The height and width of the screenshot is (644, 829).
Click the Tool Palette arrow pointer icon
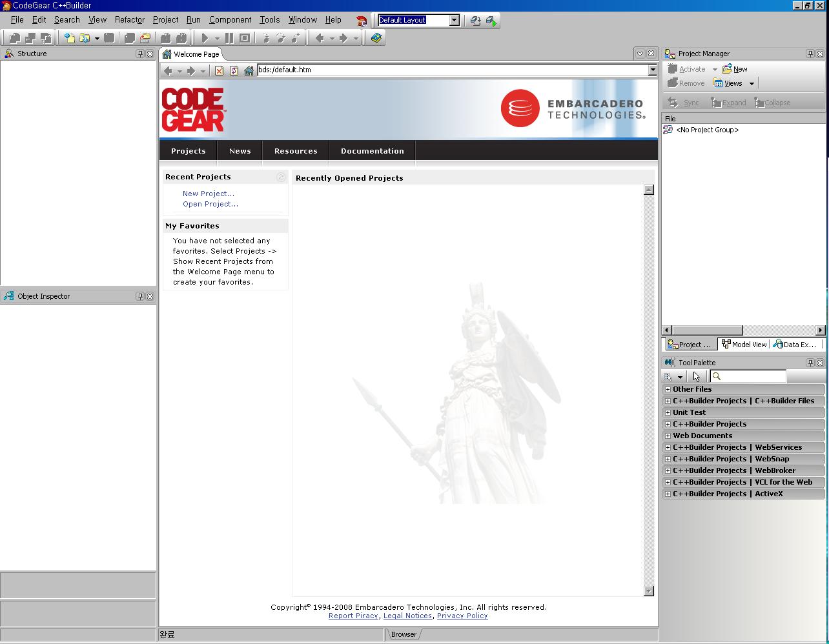pyautogui.click(x=696, y=377)
